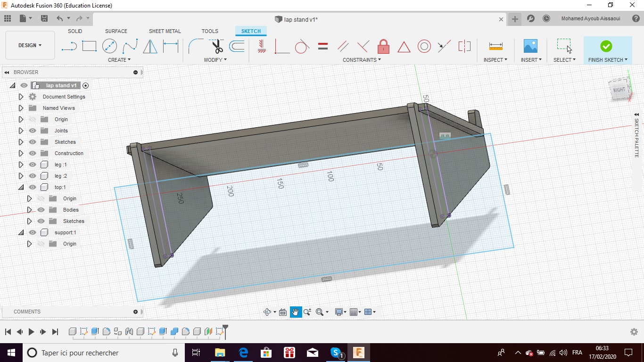
Task: Select the Offset tool in Modify
Action: click(237, 46)
